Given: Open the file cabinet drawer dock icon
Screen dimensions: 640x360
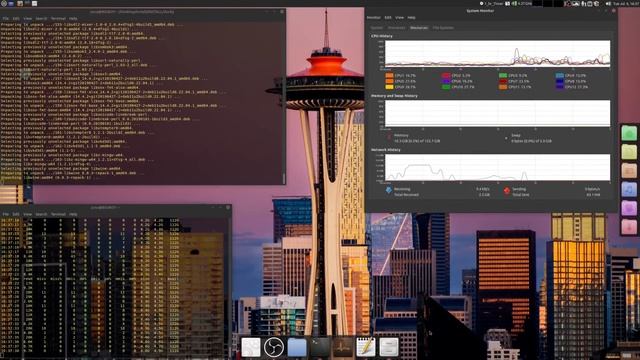Looking at the screenshot, I should (389, 347).
